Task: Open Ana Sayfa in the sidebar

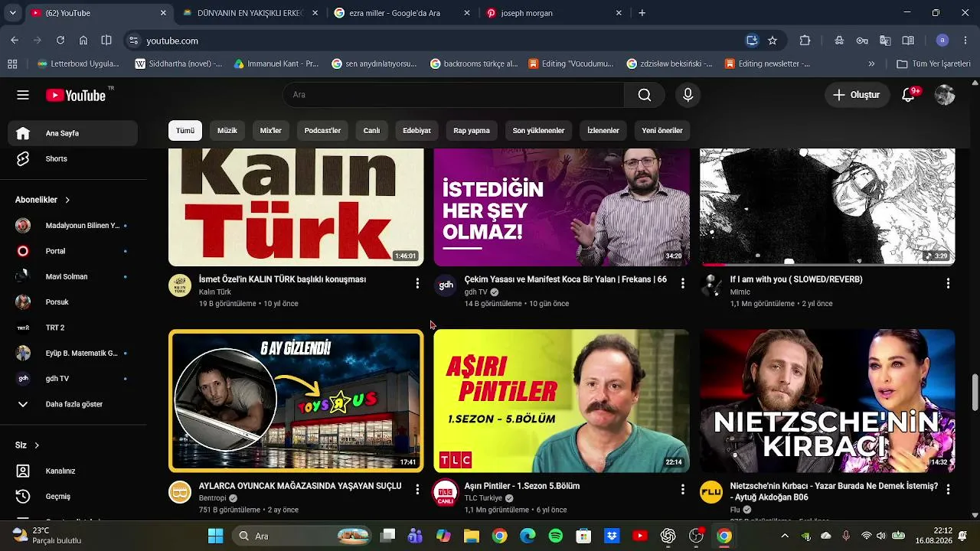Action: 73,133
